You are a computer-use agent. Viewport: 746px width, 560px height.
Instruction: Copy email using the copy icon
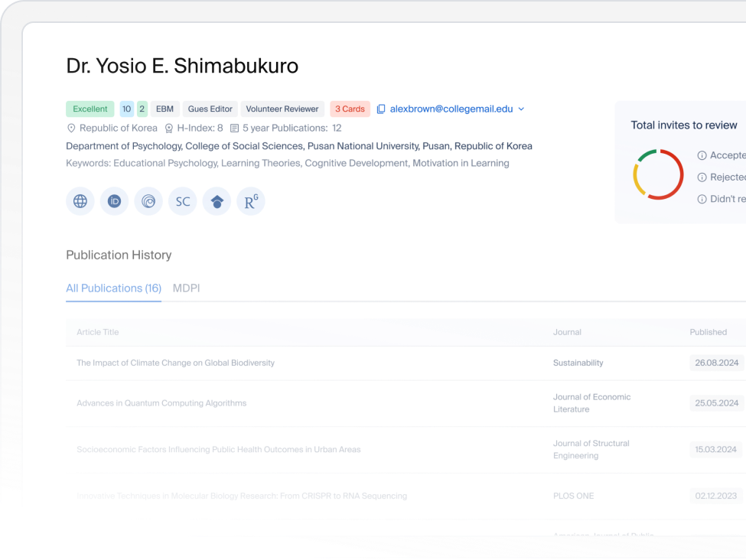[x=381, y=109]
